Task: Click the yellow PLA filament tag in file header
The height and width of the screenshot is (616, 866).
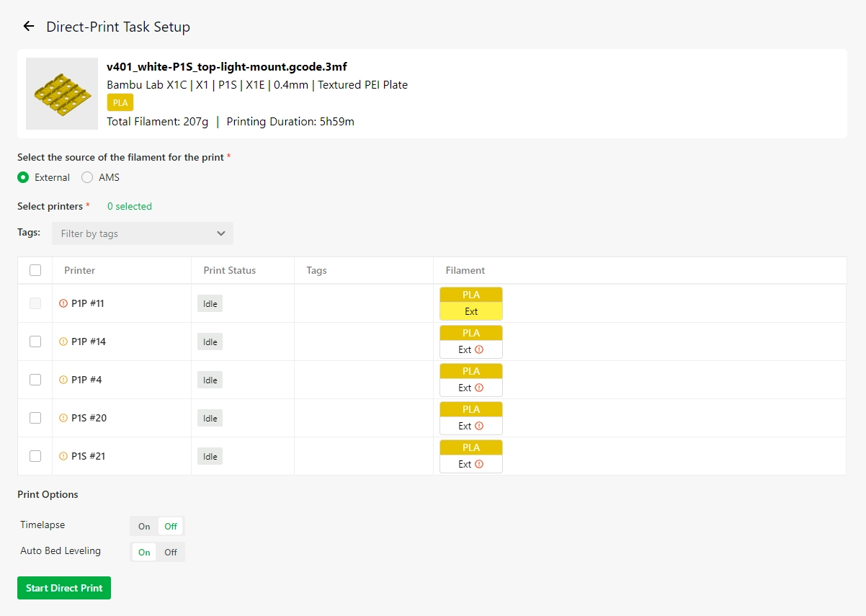Action: 120,103
